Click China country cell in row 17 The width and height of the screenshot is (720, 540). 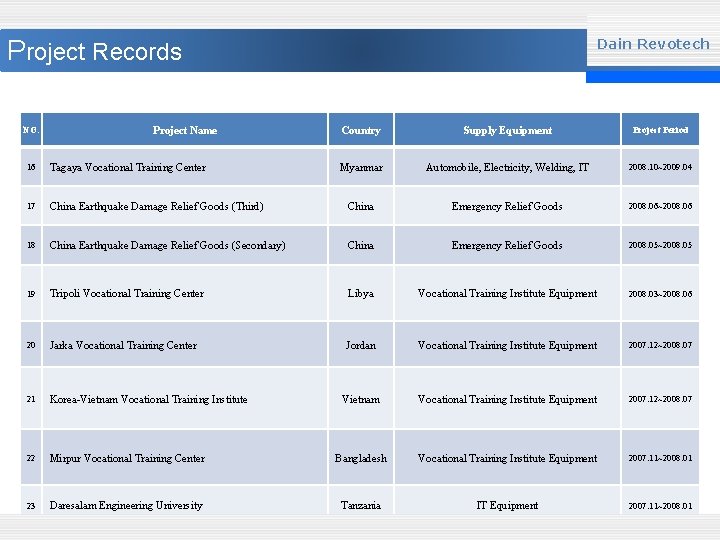pyautogui.click(x=361, y=206)
